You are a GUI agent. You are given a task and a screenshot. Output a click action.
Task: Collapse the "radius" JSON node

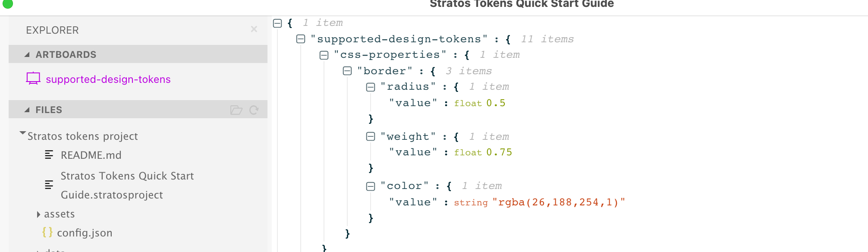(x=371, y=87)
